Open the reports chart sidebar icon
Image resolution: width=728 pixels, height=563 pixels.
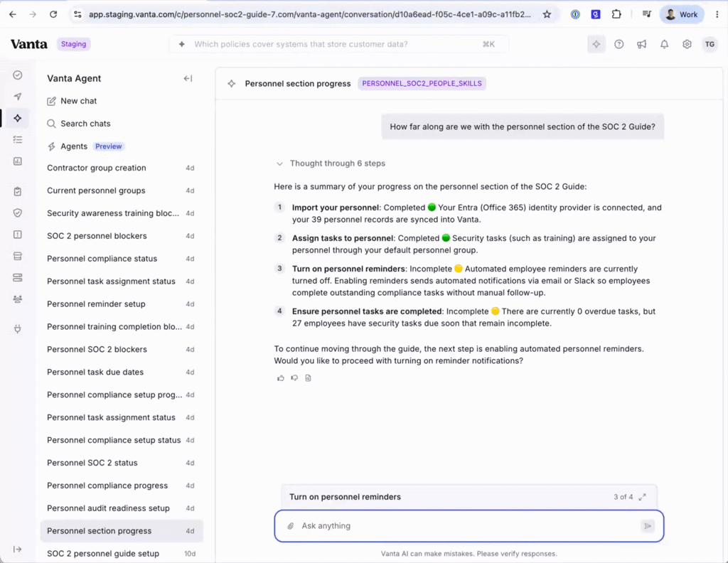(18, 161)
